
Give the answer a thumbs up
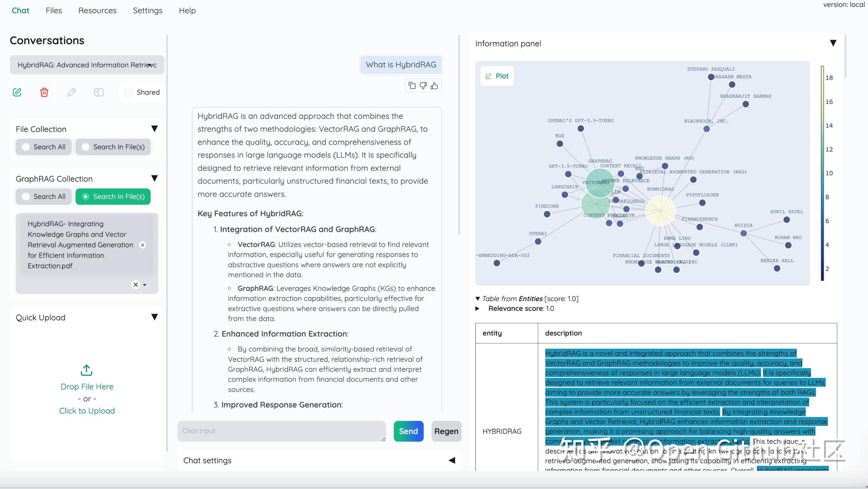coord(434,86)
